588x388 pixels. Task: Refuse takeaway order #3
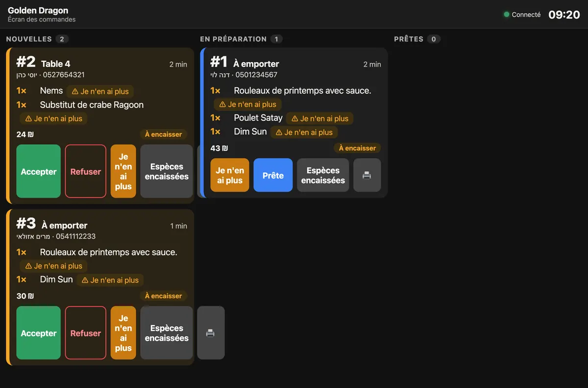pos(86,333)
